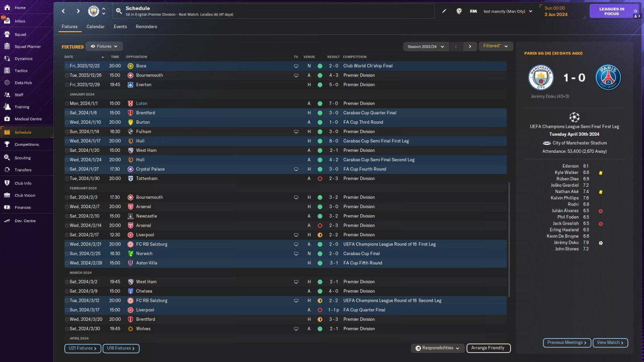Select Jérémy Doku in the player ratings list
Image resolution: width=644 pixels, height=362 pixels.
pos(566,243)
